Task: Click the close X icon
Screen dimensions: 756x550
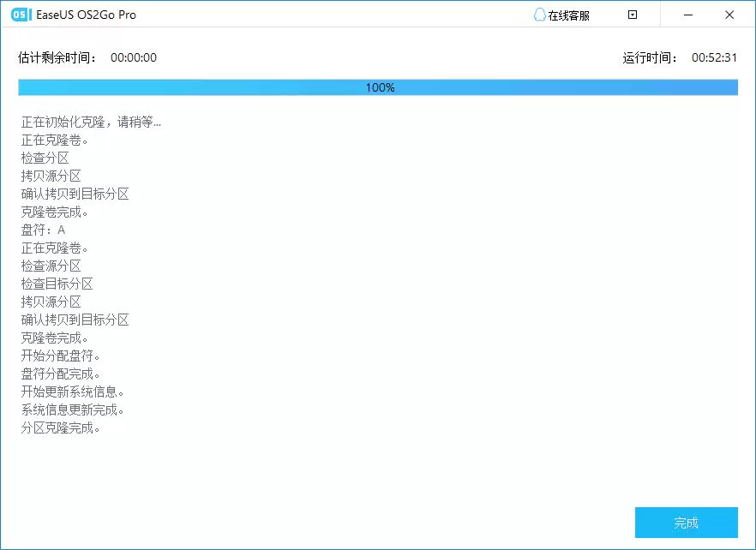Action: coord(729,15)
